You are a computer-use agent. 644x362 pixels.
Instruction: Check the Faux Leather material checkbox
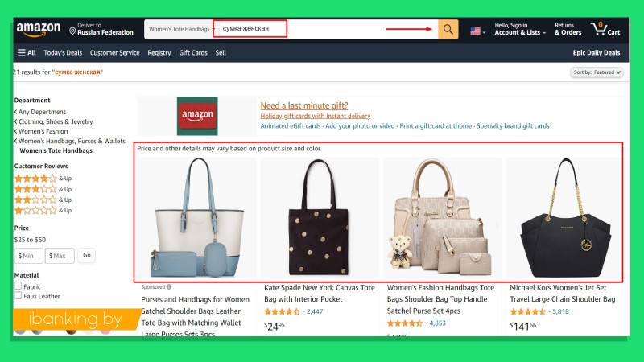click(x=18, y=295)
